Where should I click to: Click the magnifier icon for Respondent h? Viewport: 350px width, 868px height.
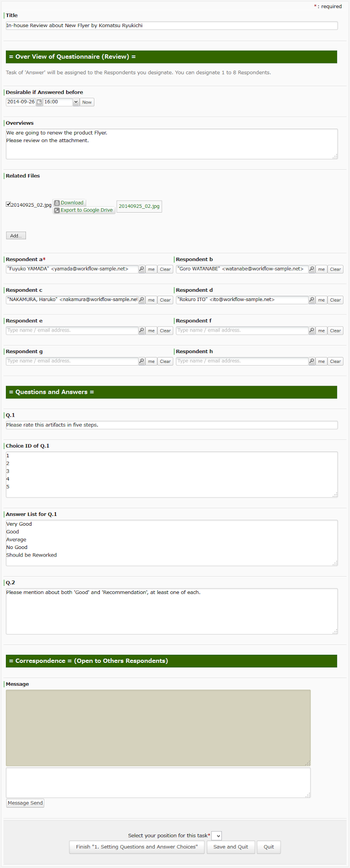tap(312, 361)
